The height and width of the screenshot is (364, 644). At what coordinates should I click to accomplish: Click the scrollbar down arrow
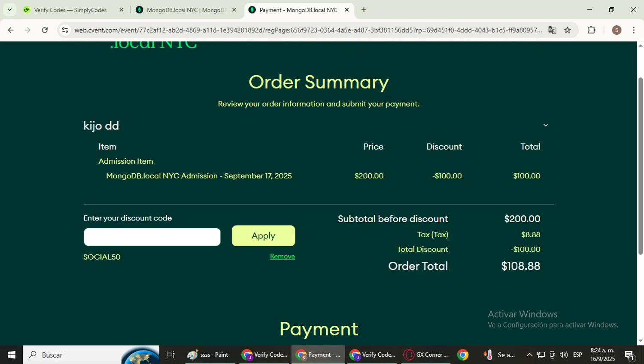pos(641,341)
